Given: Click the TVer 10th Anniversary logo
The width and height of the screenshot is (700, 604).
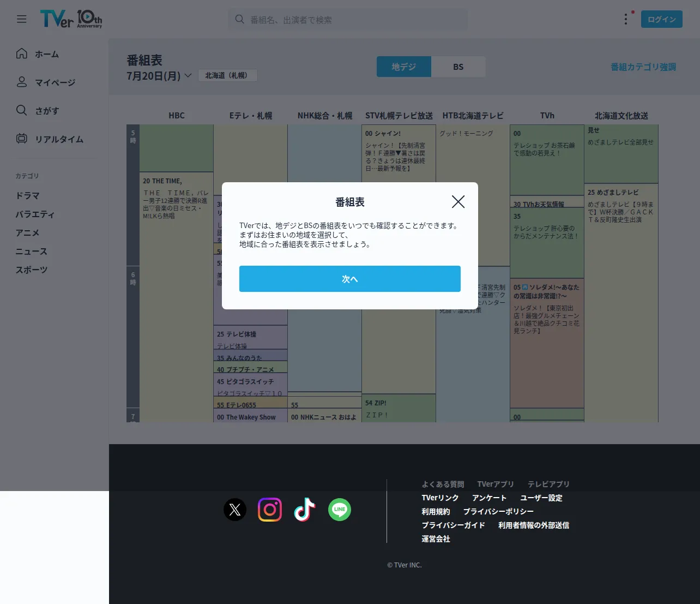Looking at the screenshot, I should pyautogui.click(x=71, y=19).
